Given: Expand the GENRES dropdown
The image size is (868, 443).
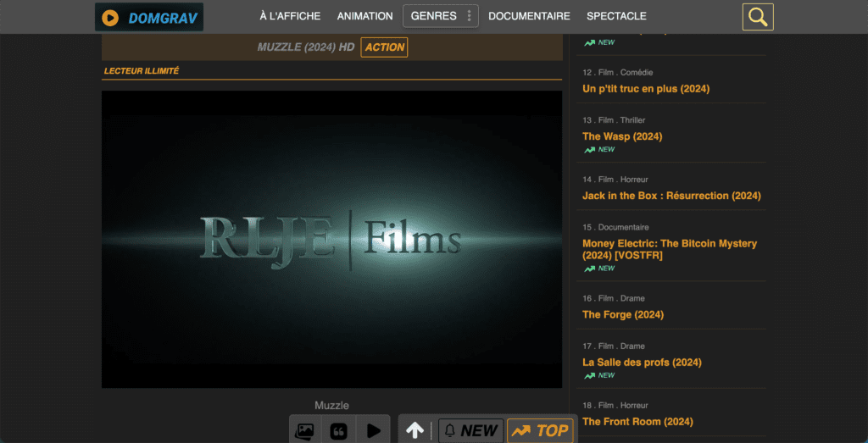Looking at the screenshot, I should coord(441,16).
